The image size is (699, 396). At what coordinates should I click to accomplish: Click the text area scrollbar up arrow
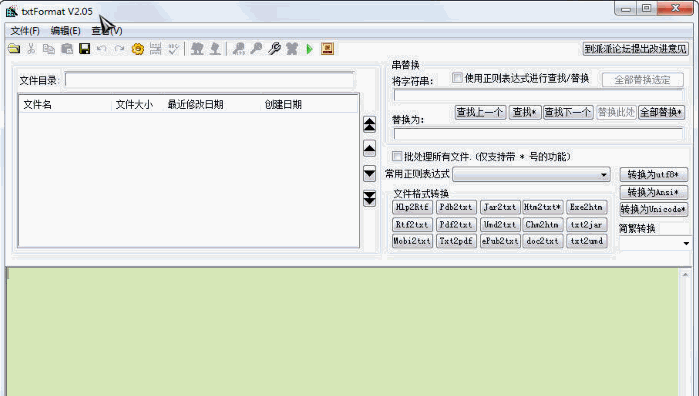[x=685, y=275]
